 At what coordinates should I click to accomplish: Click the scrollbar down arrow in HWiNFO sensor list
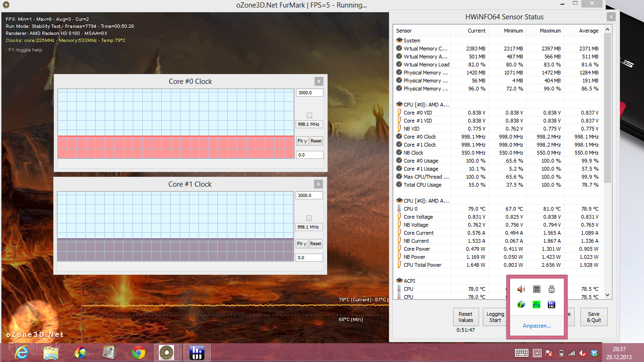coord(607,295)
